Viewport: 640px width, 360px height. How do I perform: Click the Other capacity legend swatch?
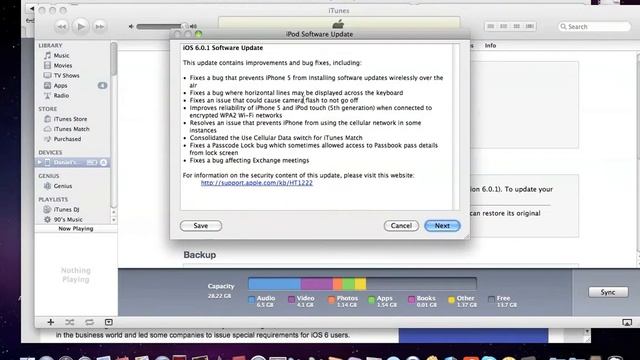point(451,300)
